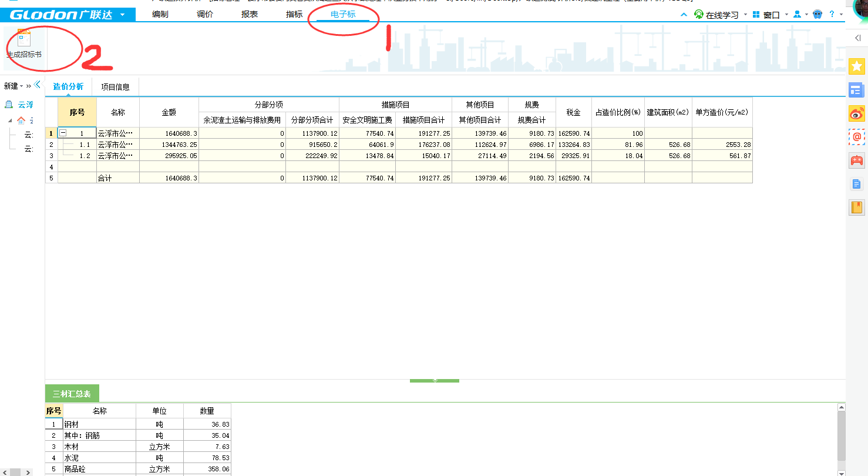Click the building project icon in tree
Image resolution: width=868 pixels, height=476 pixels.
(9, 105)
